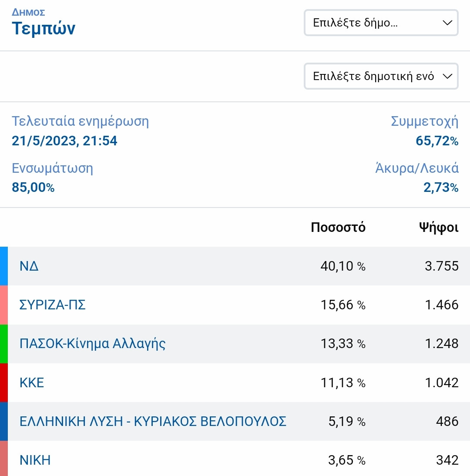Click the 'Ενσωμάτωση' label
470x476 pixels.
click(53, 168)
